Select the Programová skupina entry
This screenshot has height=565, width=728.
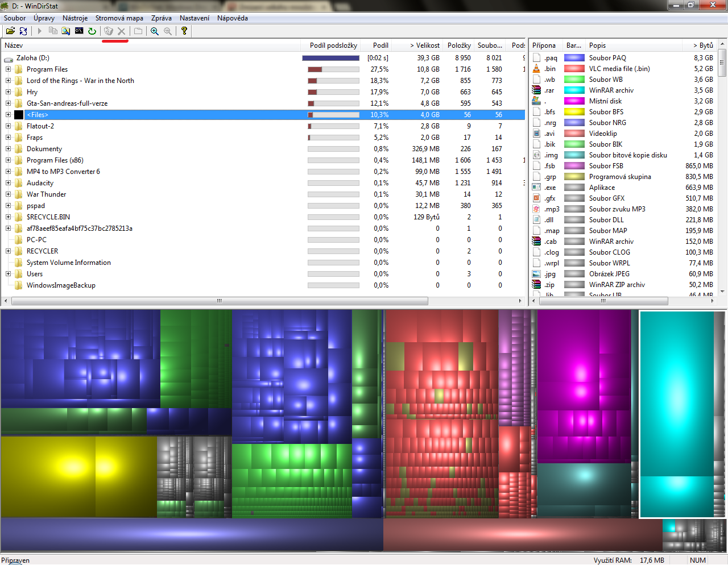click(620, 176)
